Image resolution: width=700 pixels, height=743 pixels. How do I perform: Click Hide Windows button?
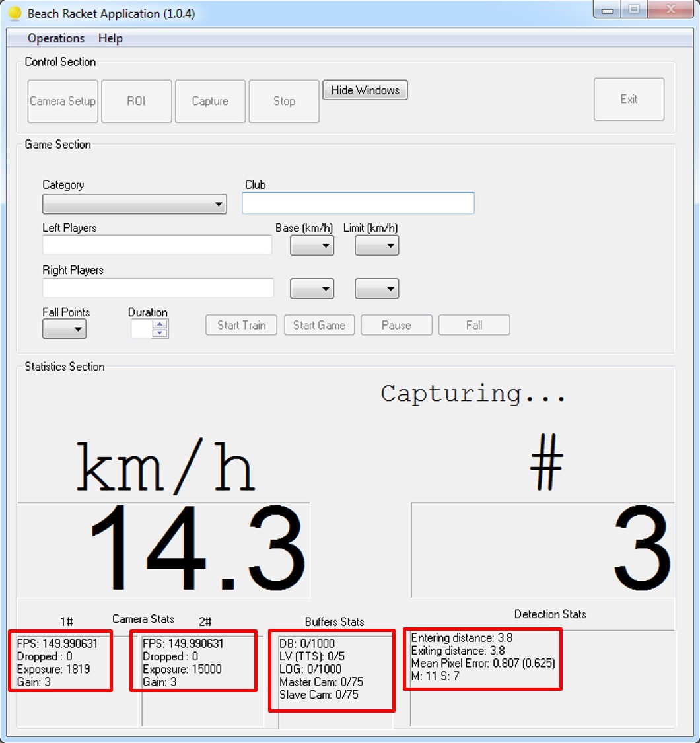pos(365,90)
